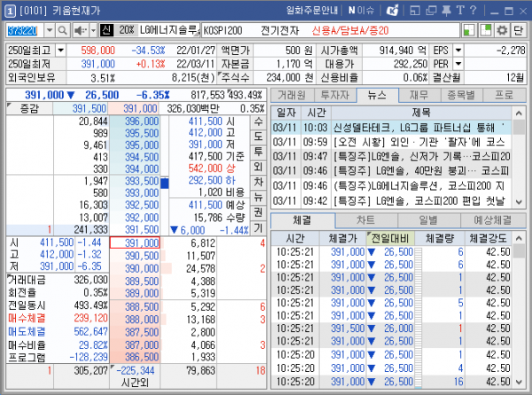Switch to the 프로 tab
This screenshot has height=395, width=532.
[x=505, y=95]
